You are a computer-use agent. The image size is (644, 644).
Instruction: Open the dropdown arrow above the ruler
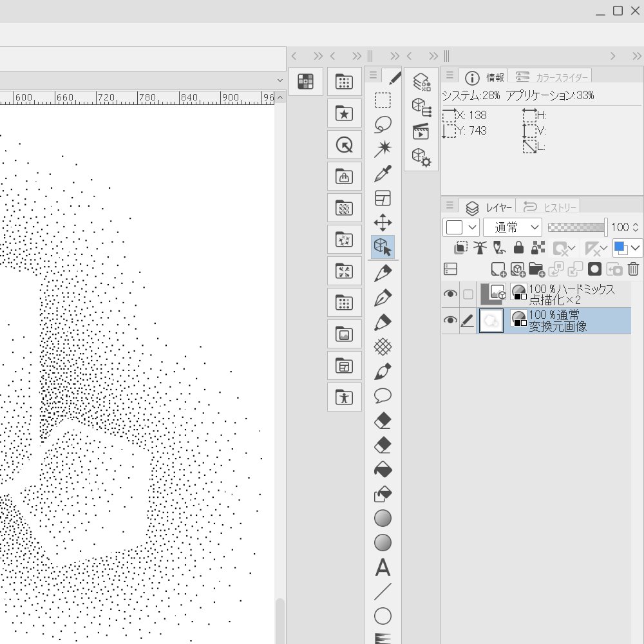tap(280, 80)
